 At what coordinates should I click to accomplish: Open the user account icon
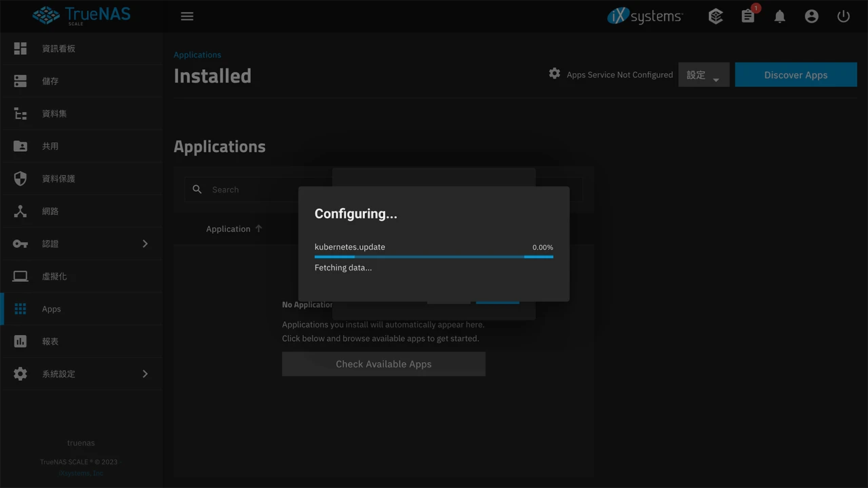[x=812, y=16]
